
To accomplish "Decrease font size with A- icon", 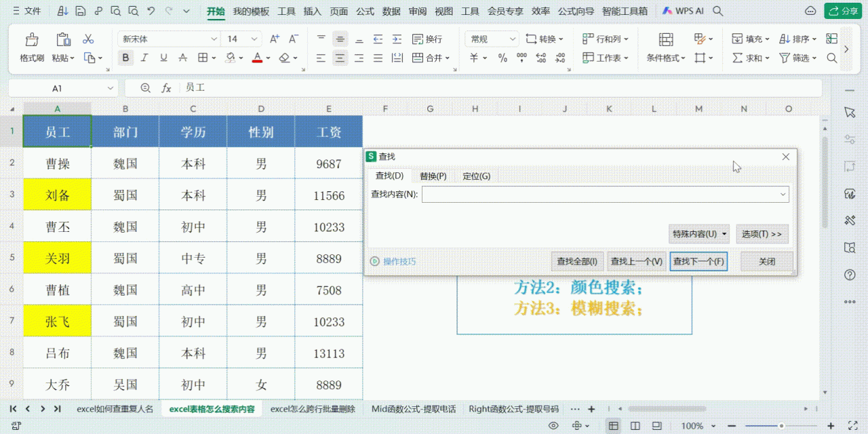I will [x=294, y=39].
